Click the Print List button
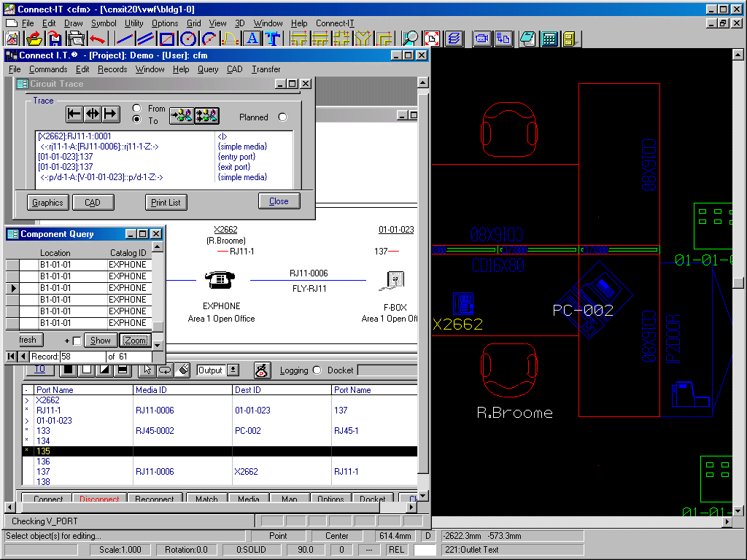This screenshot has width=747, height=560. pyautogui.click(x=166, y=203)
